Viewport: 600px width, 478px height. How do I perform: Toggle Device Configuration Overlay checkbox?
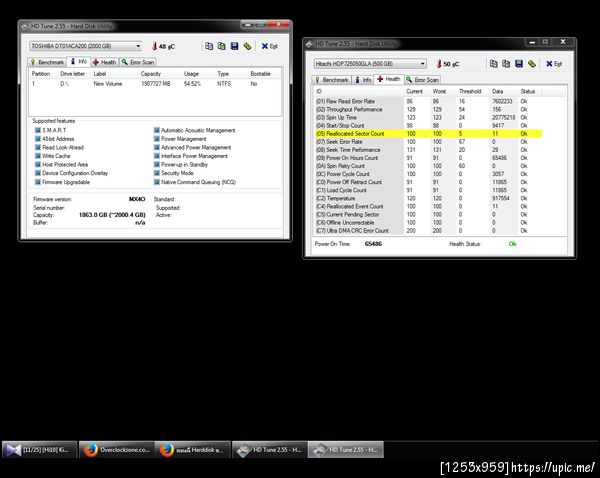[38, 173]
